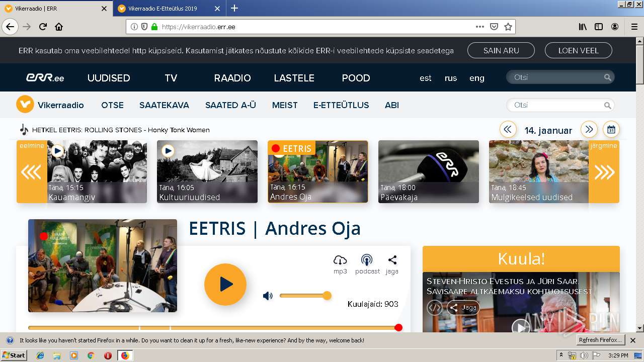
Task: Open TV section in ERR menu
Action: pyautogui.click(x=171, y=78)
